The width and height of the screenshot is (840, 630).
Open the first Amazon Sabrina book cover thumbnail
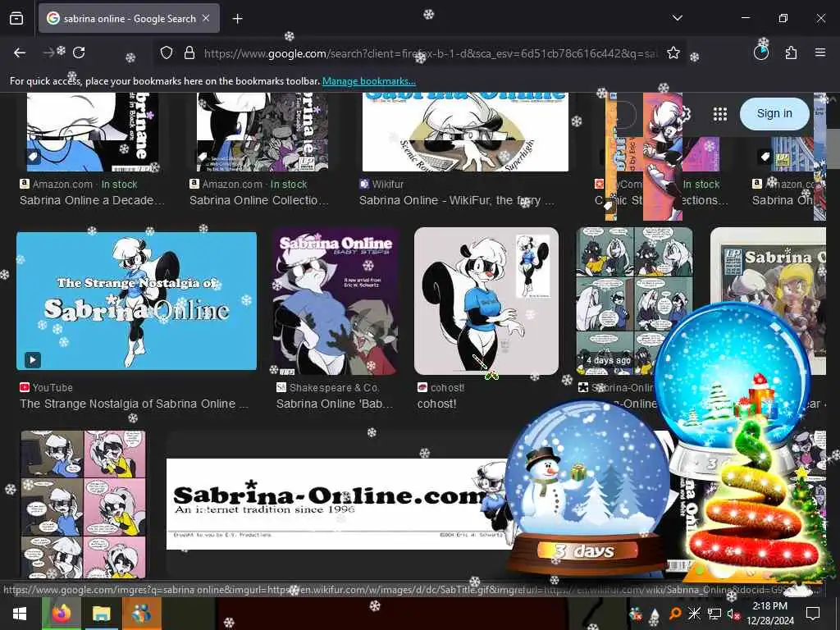93,132
